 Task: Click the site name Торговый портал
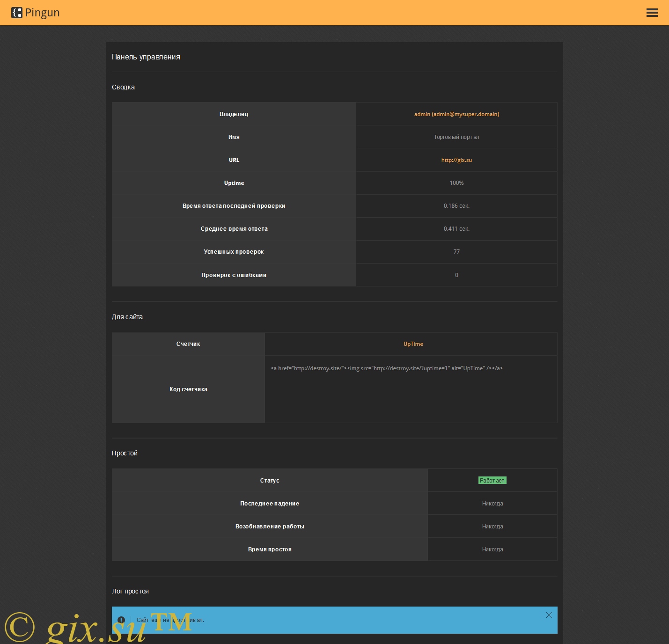pyautogui.click(x=456, y=137)
